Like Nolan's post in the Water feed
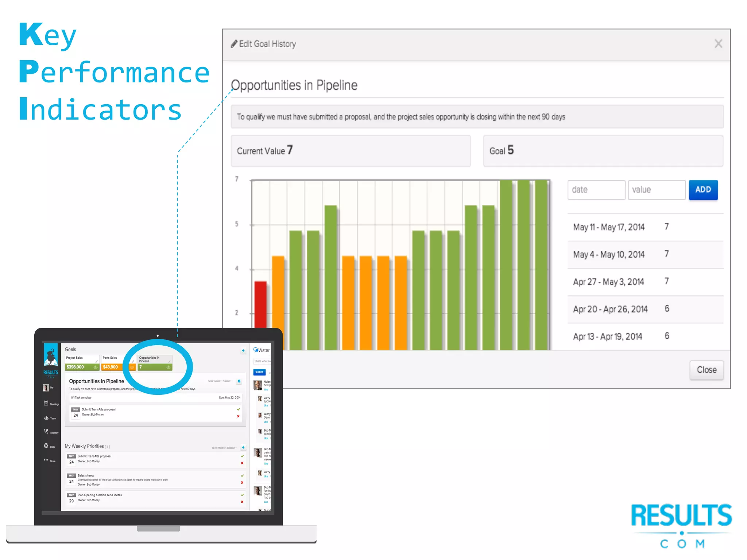The width and height of the screenshot is (747, 560). click(x=266, y=389)
